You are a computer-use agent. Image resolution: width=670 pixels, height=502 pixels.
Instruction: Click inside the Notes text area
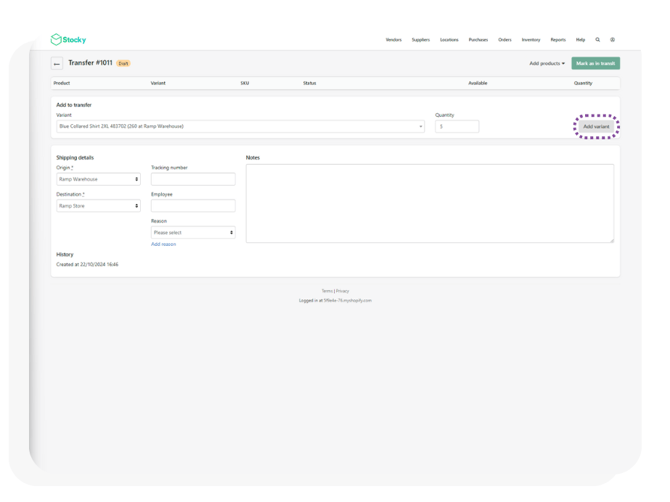[429, 203]
